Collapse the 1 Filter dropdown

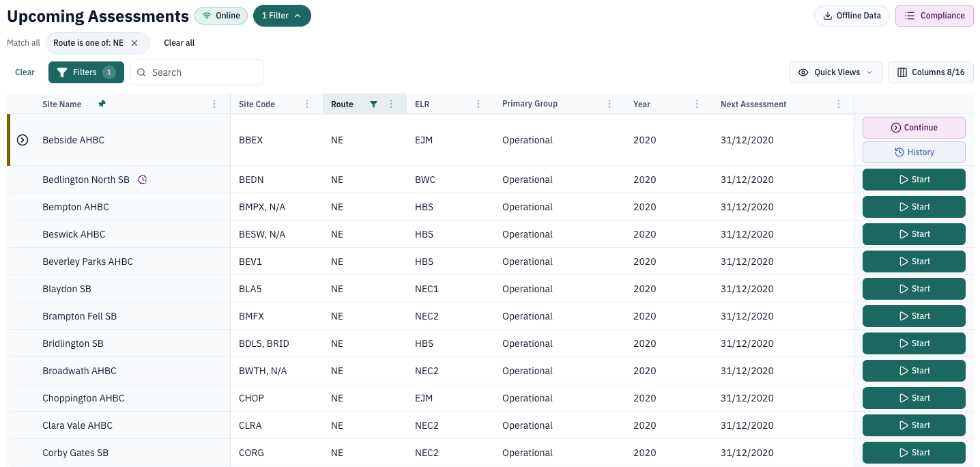coord(282,16)
